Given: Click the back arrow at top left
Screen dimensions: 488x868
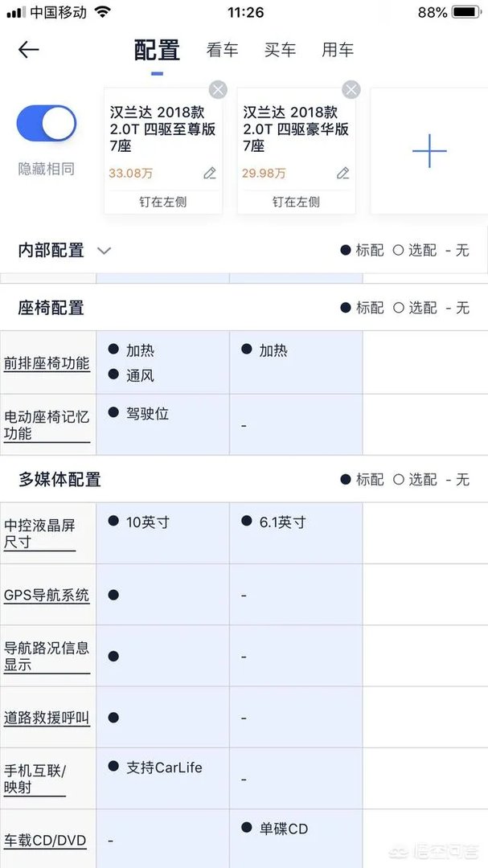Looking at the screenshot, I should coord(28,49).
